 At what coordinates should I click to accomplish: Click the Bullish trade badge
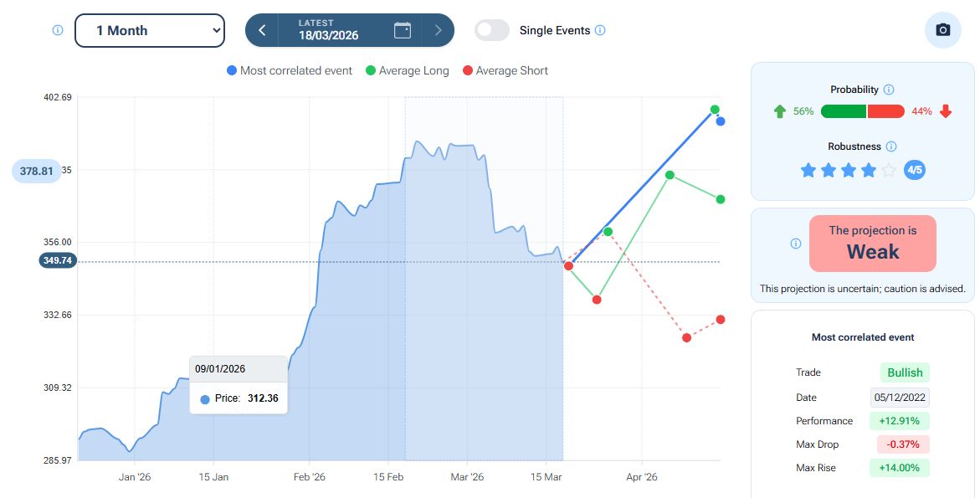[x=905, y=372]
